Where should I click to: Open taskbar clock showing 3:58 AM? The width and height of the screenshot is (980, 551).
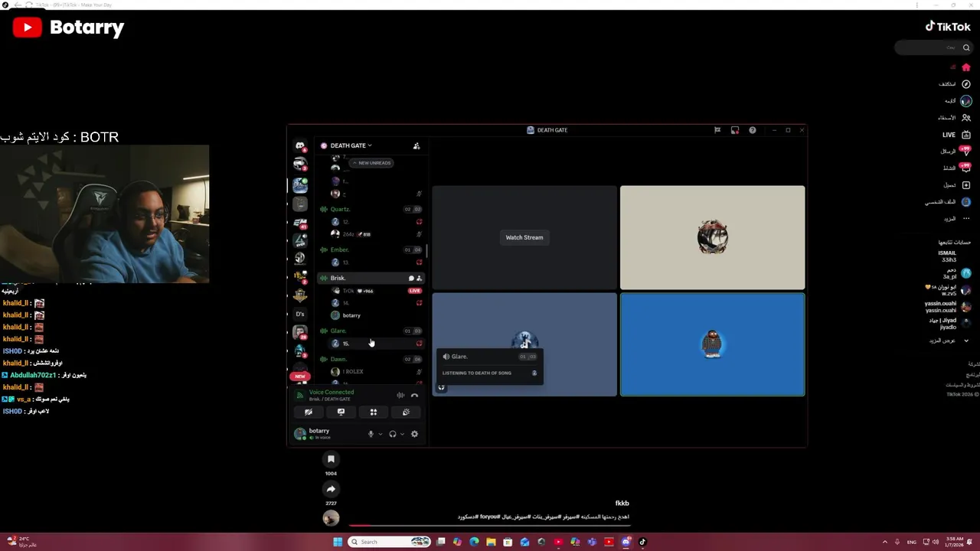coord(953,542)
